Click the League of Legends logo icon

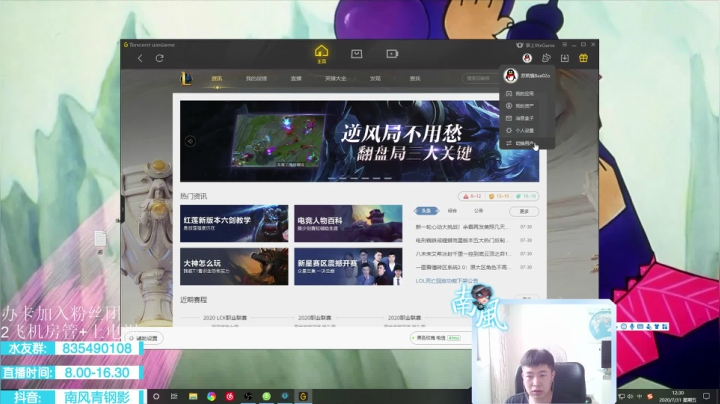click(x=186, y=79)
